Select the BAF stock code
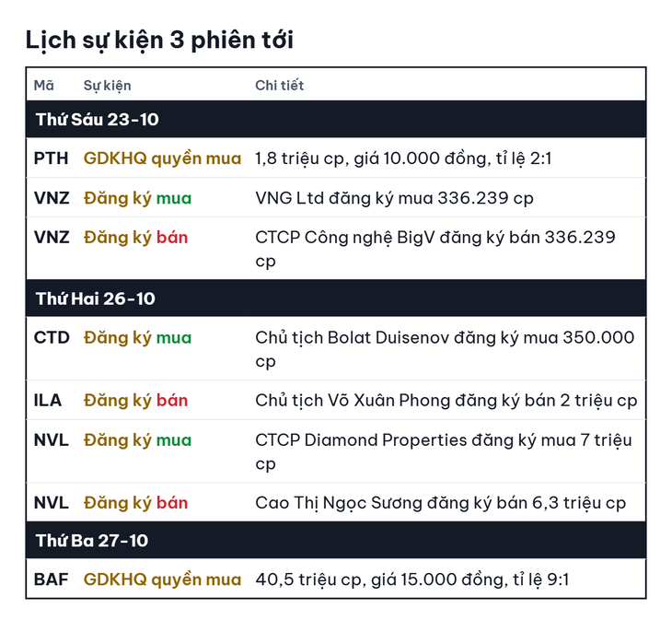This screenshot has height=620, width=672. pyautogui.click(x=51, y=579)
